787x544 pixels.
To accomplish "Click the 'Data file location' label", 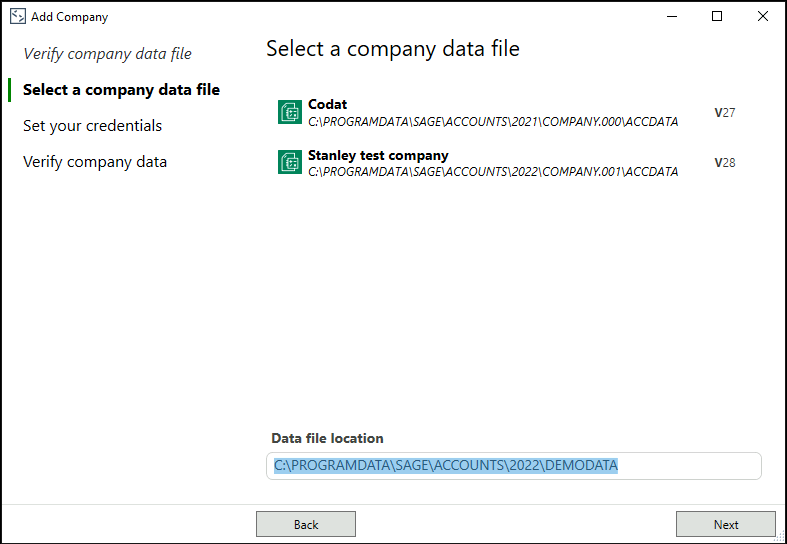I will tap(327, 438).
